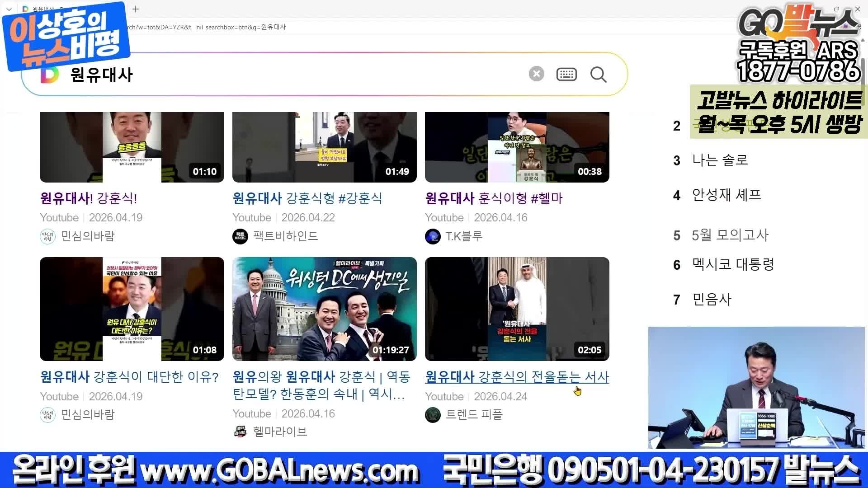Play the 01:10 video thumbnail
Screen dimensions: 868x488
(132, 147)
